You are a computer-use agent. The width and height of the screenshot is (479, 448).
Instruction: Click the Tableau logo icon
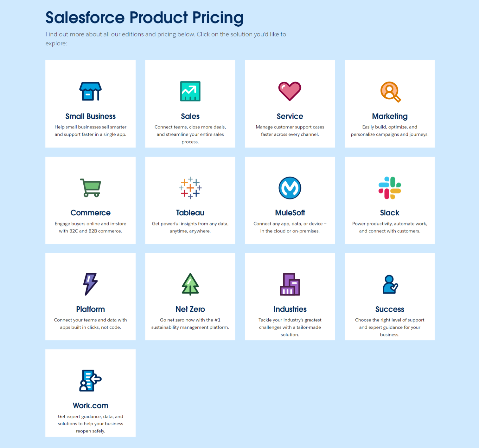[x=190, y=188]
